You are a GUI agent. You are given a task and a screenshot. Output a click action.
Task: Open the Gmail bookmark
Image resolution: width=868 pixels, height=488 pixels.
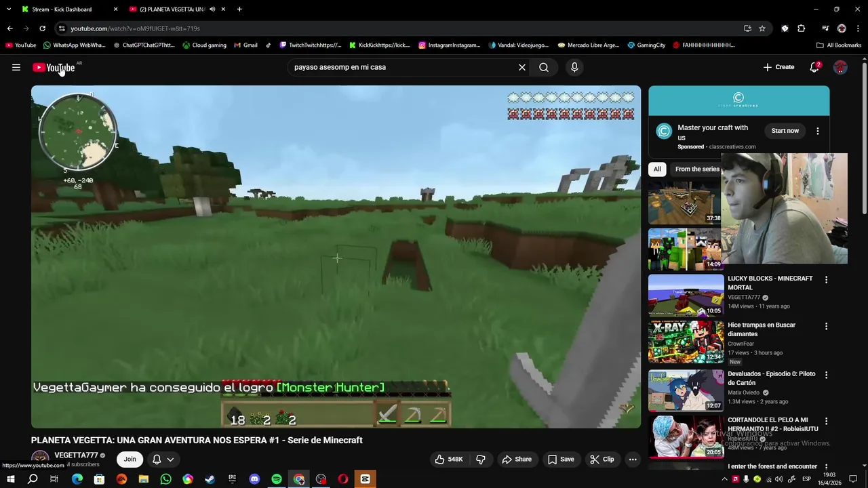point(245,45)
